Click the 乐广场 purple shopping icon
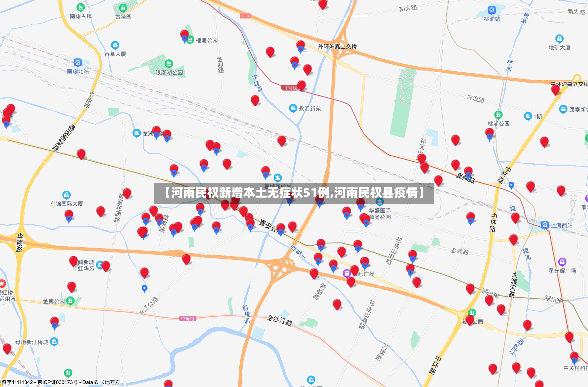 point(347,273)
